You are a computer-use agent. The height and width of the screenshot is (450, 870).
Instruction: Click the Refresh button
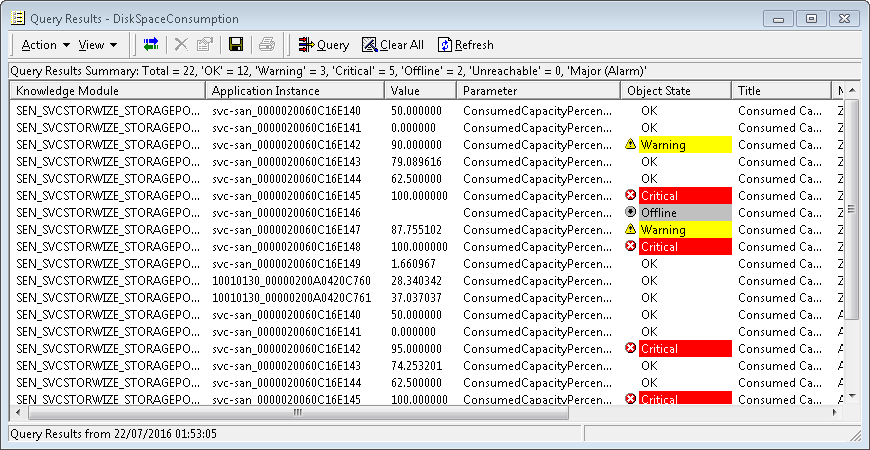click(466, 45)
